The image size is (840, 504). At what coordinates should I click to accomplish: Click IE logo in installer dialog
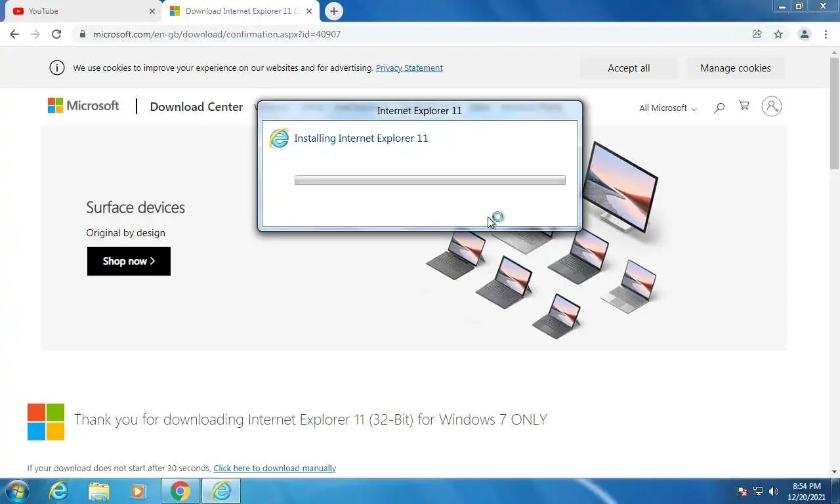(x=279, y=138)
